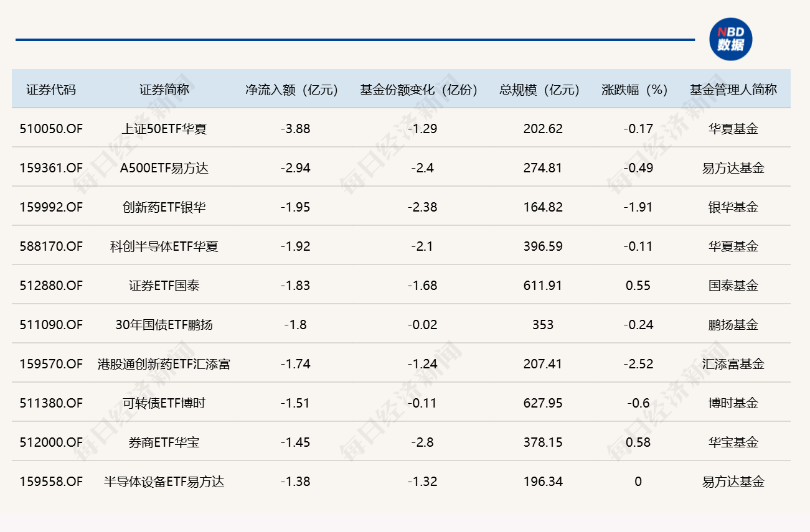Viewport: 810px width, 532px height.
Task: Select code 512880.OF
Action: [51, 286]
